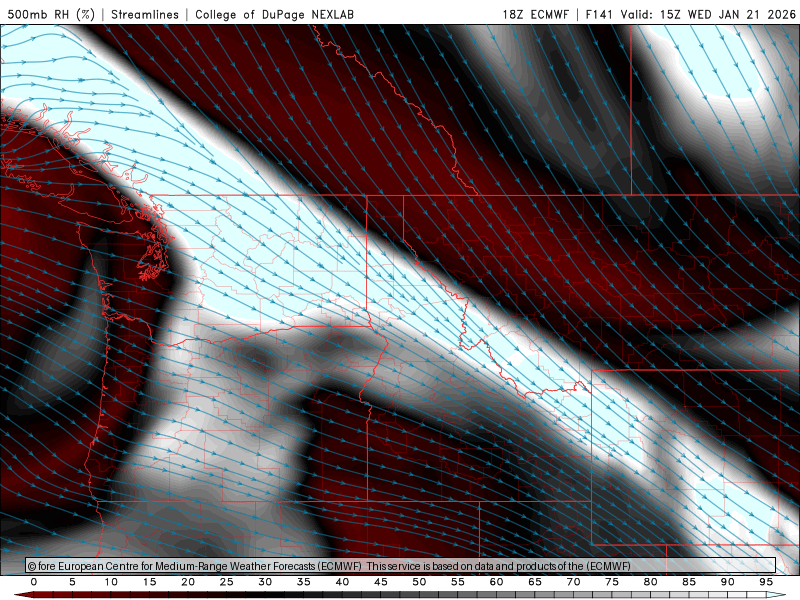This screenshot has width=800, height=600.
Task: Click the '500mb RH (%)' title text
Action: click(x=51, y=14)
